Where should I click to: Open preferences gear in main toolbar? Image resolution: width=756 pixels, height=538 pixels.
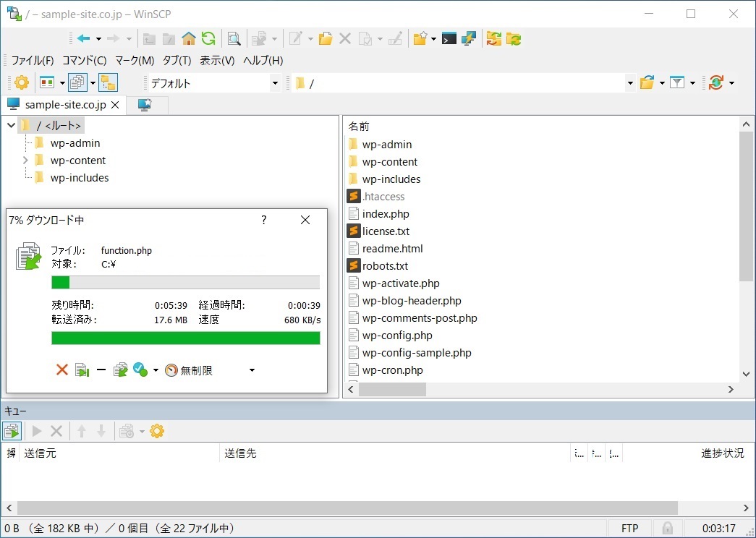(x=22, y=83)
